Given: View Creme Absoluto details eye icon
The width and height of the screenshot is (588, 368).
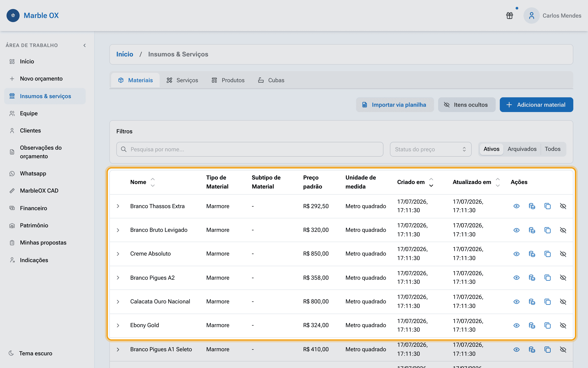Looking at the screenshot, I should (516, 254).
